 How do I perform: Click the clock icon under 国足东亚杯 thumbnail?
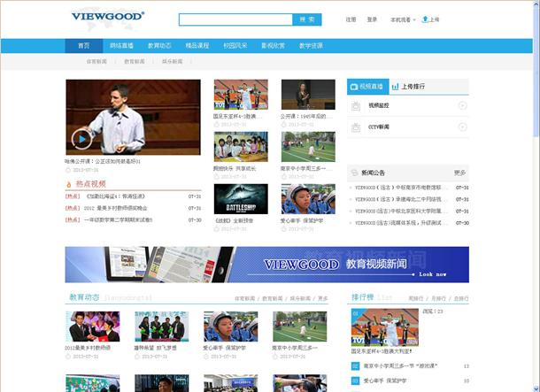click(217, 125)
